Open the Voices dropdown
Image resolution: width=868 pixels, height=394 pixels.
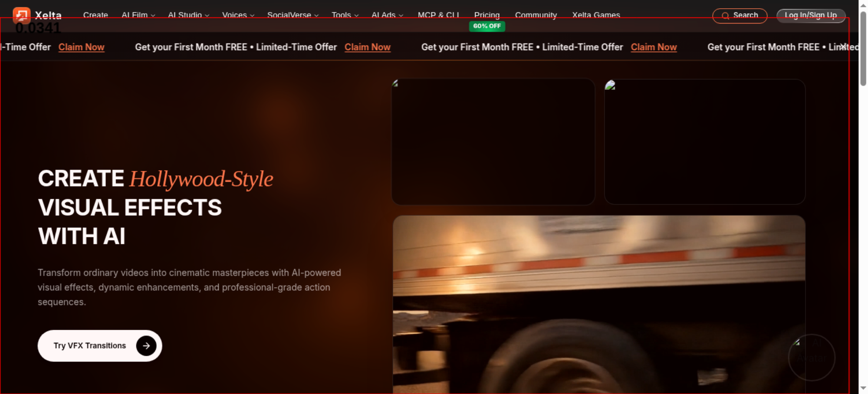238,15
